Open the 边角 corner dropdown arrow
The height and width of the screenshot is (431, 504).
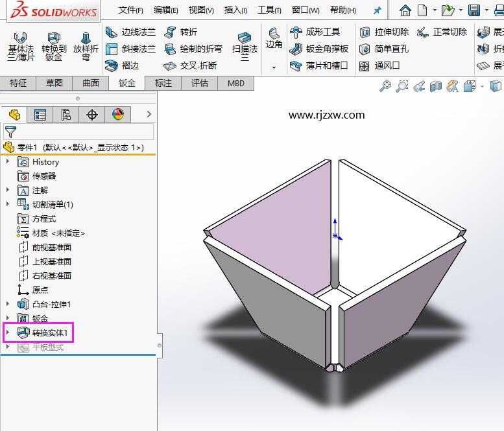point(274,67)
